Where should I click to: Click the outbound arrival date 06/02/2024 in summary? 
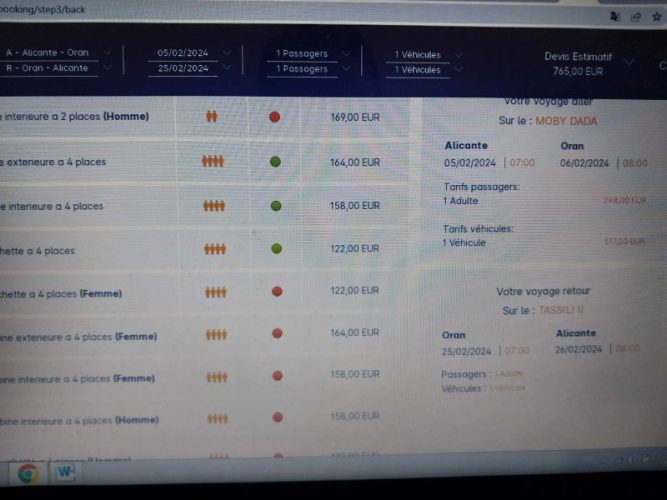pyautogui.click(x=584, y=163)
